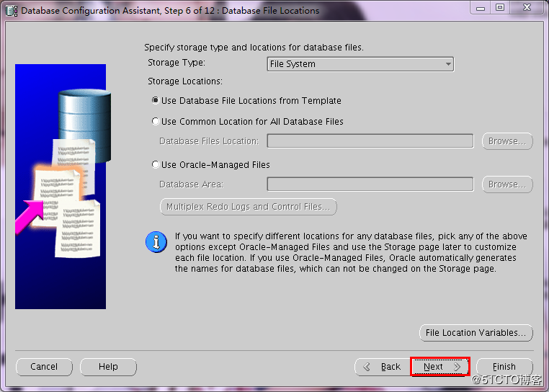Click the Database Files Location input field
549x392 pixels.
click(370, 141)
